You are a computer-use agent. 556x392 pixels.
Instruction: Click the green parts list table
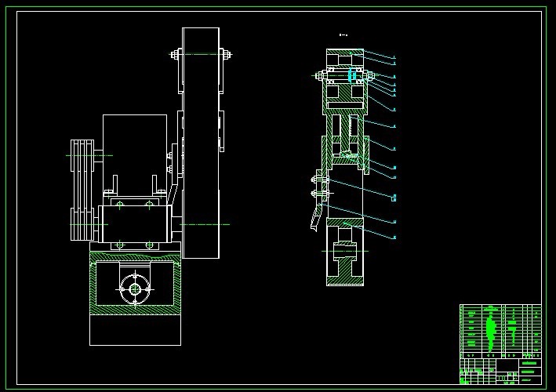pos(500,331)
